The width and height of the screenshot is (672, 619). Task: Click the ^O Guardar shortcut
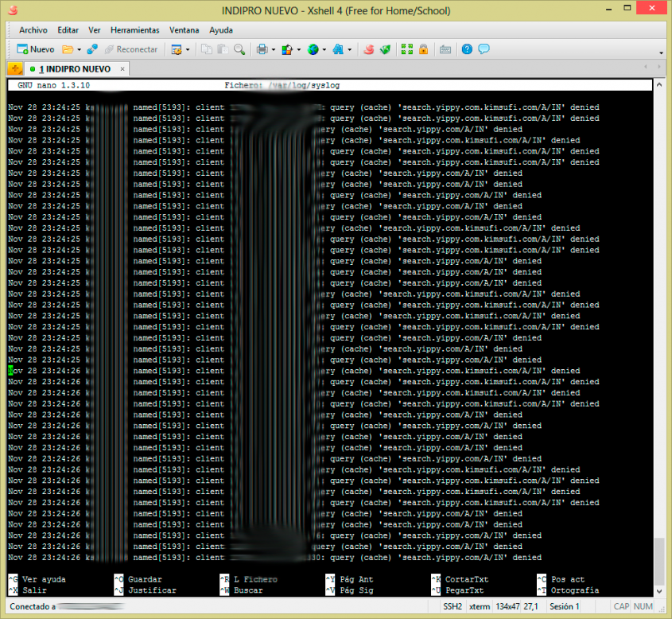[x=138, y=579]
